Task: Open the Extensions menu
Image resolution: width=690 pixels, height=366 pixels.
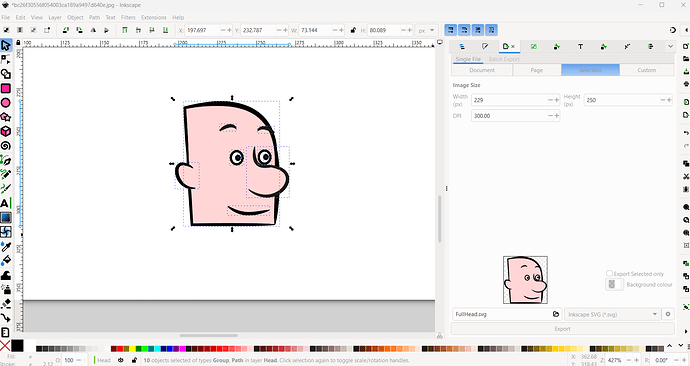Action: tap(154, 18)
